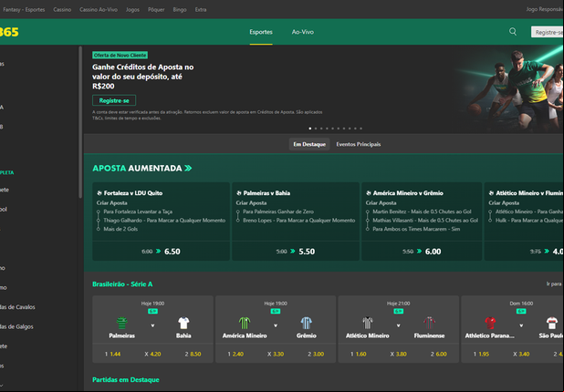Open Jogos in top menu
Image resolution: width=564 pixels, height=392 pixels.
pyautogui.click(x=132, y=10)
